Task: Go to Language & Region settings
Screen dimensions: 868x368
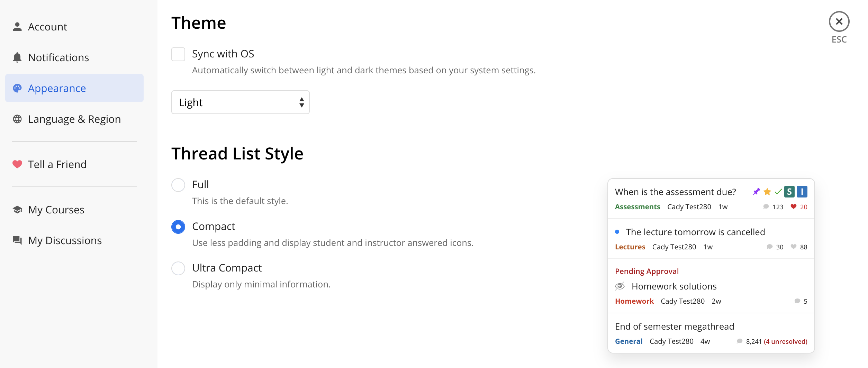Action: coord(74,119)
